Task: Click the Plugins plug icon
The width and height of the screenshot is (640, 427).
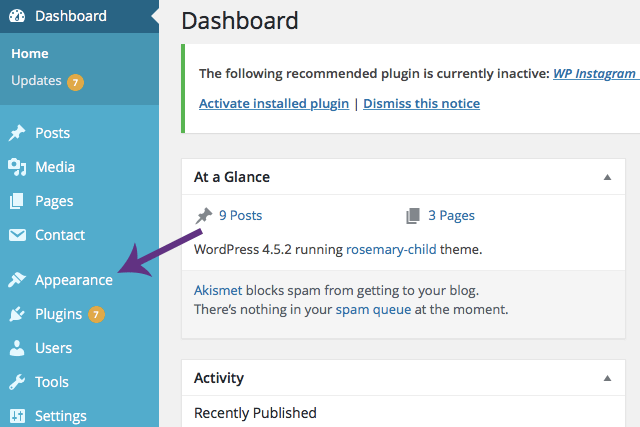Action: pos(17,314)
